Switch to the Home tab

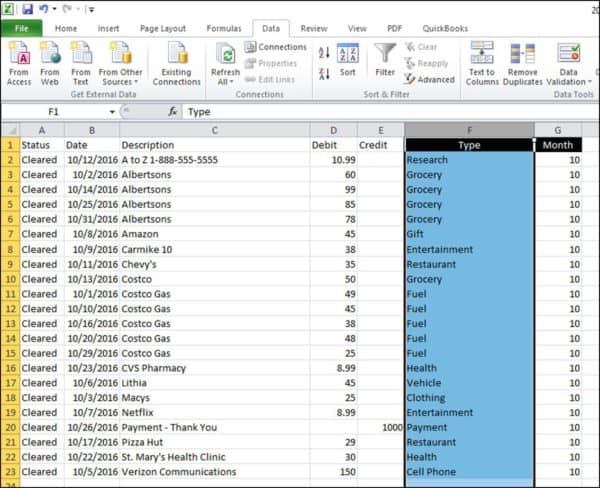[x=66, y=28]
